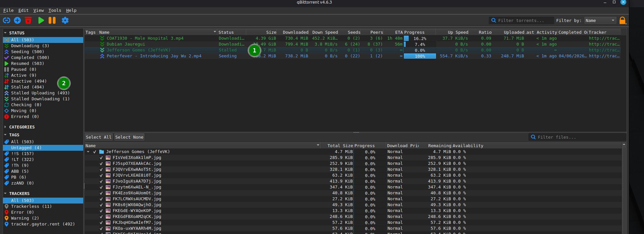
Task: Click the Select None button
Action: 129,137
